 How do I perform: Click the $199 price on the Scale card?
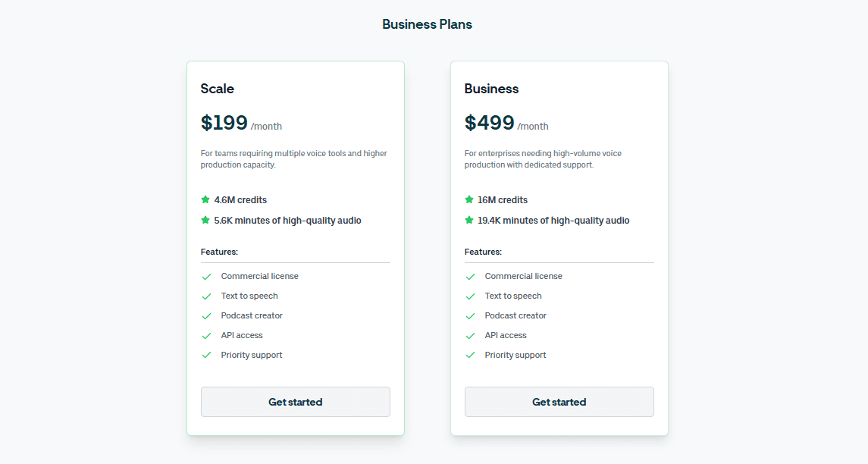point(224,123)
